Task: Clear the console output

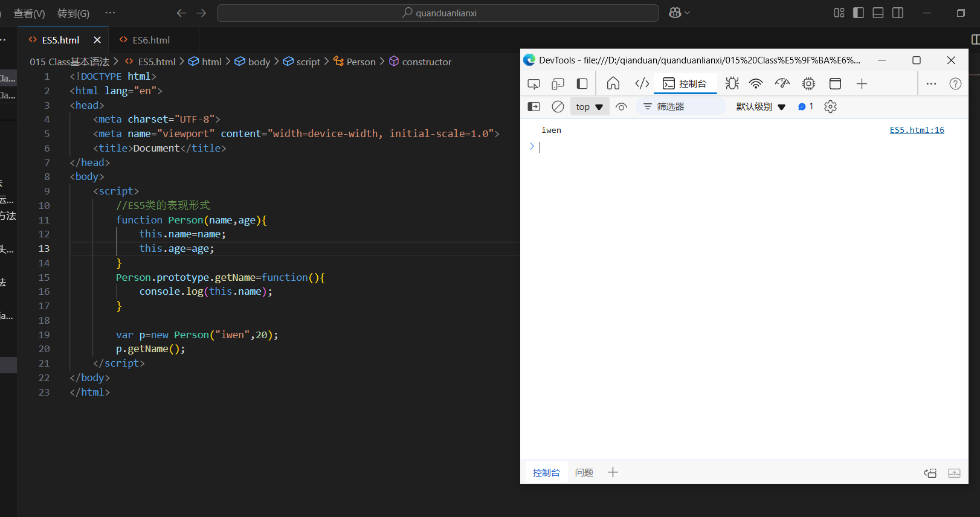Action: [x=558, y=106]
